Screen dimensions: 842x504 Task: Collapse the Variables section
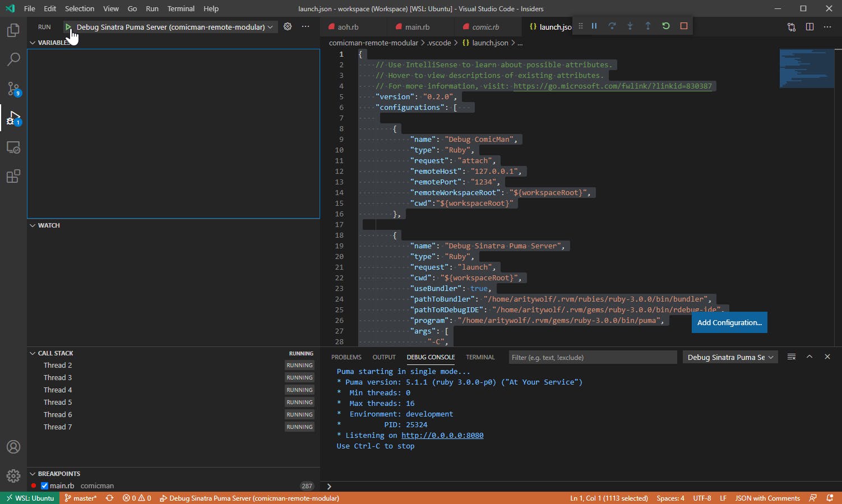click(x=33, y=43)
